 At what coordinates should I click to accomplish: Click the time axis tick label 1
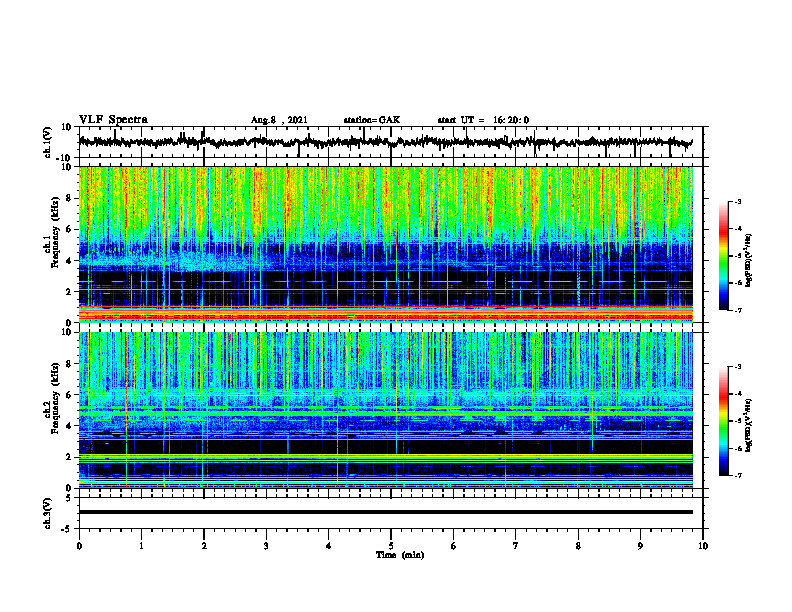click(x=142, y=546)
